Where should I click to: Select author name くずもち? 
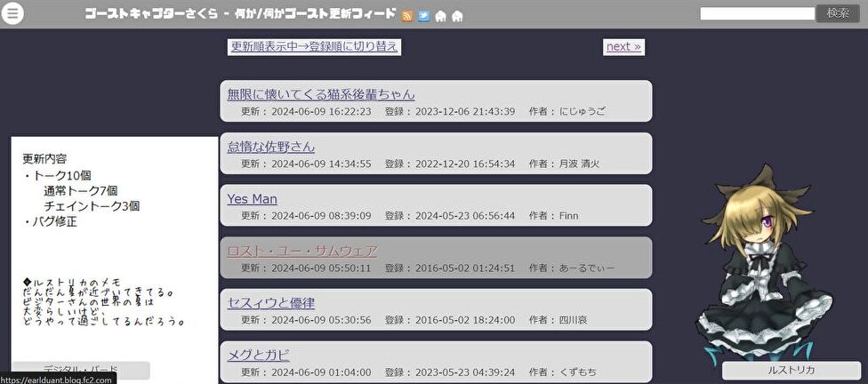pyautogui.click(x=578, y=372)
